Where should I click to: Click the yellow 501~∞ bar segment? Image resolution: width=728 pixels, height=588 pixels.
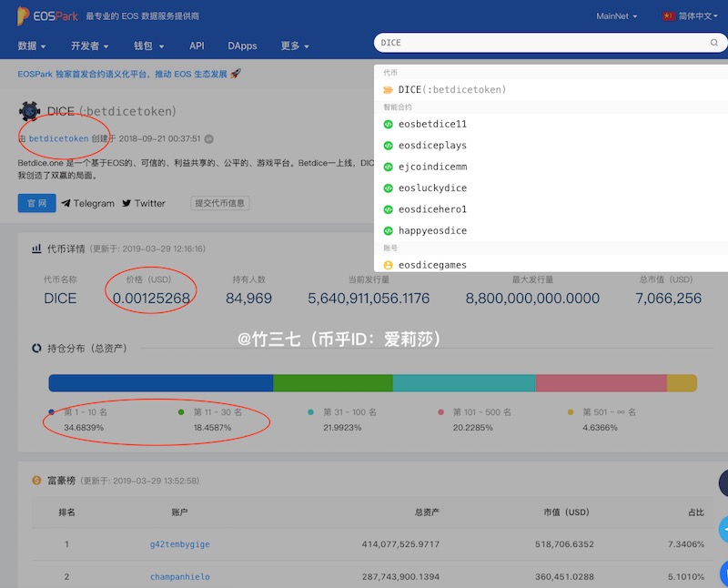point(682,383)
